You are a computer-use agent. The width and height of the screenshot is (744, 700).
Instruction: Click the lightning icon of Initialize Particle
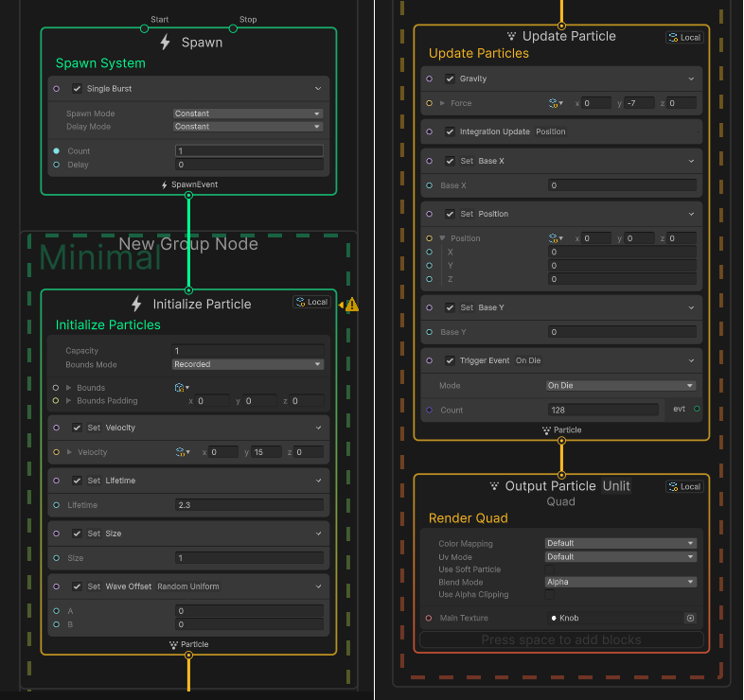click(136, 304)
